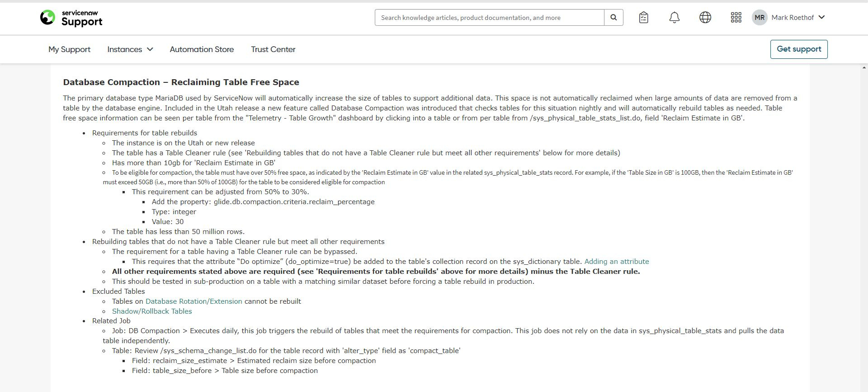Open the Automation Store tab
Image resolution: width=868 pixels, height=392 pixels.
pos(202,49)
